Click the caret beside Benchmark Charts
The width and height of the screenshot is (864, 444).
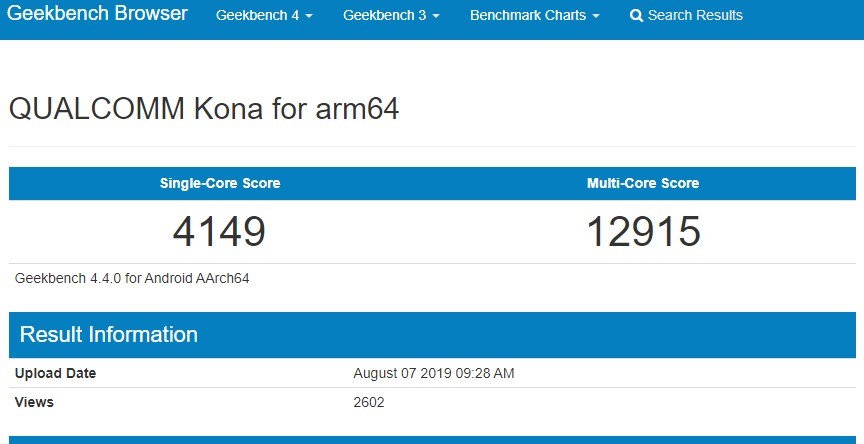coord(596,17)
